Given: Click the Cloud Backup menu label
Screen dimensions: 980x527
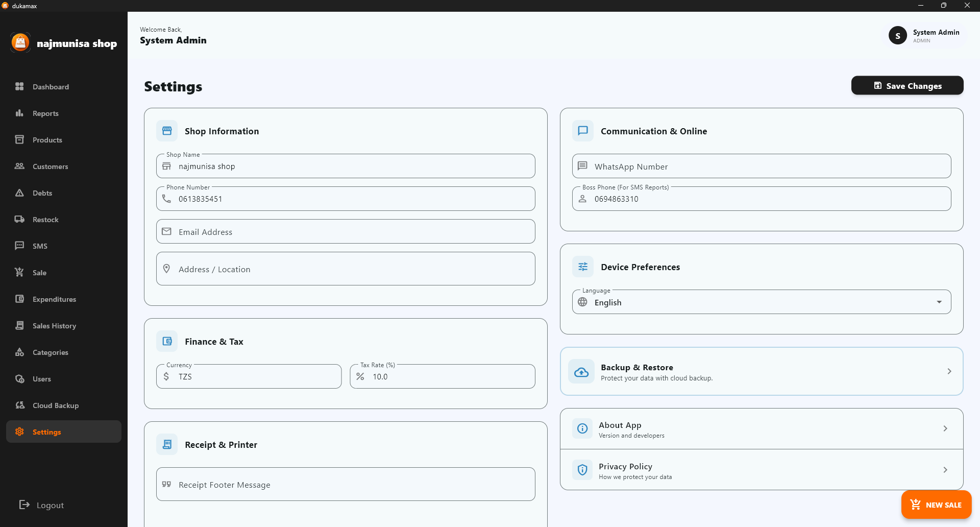Looking at the screenshot, I should point(56,405).
